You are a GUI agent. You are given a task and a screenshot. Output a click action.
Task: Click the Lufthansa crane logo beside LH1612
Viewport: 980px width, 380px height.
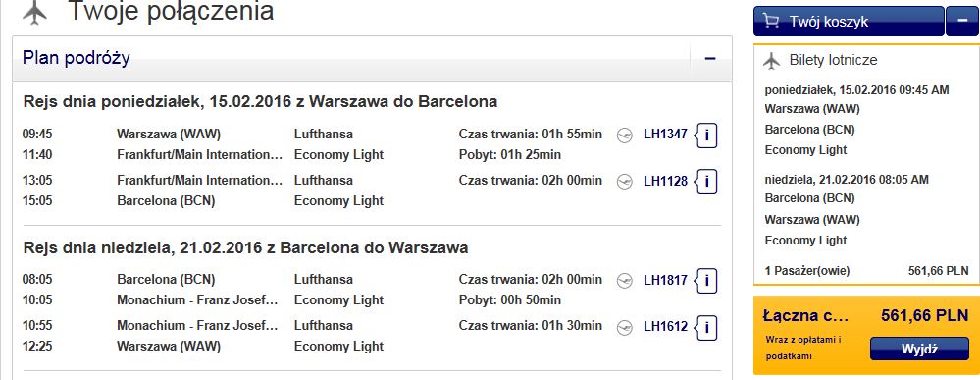(624, 327)
